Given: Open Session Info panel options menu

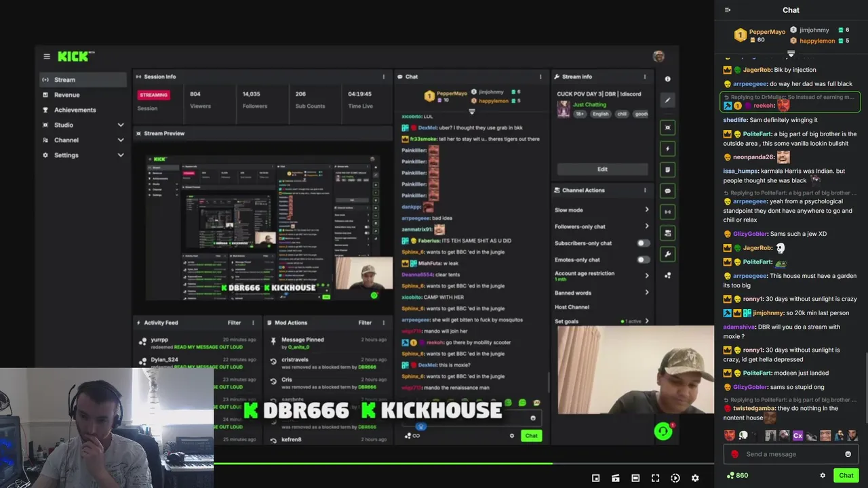Looking at the screenshot, I should [384, 77].
